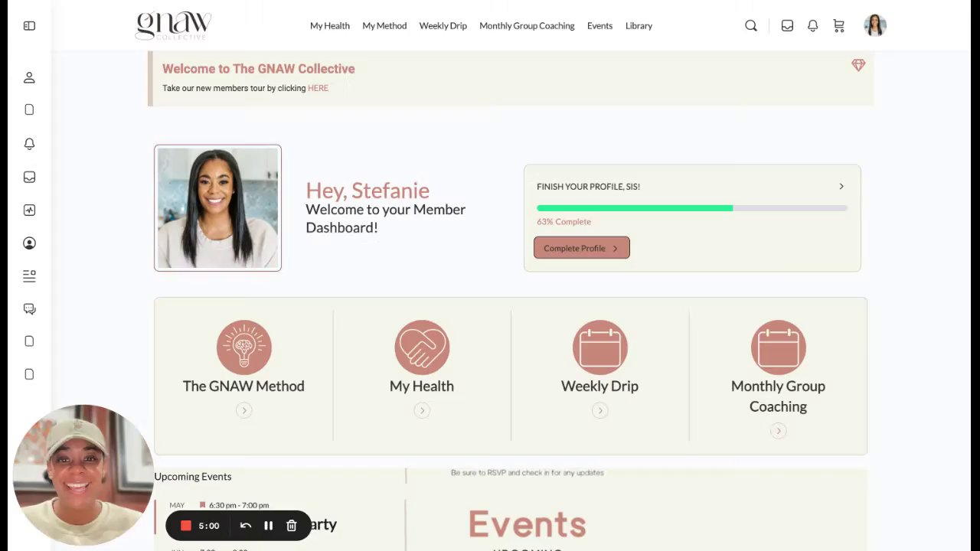Open Events in top navigation
The height and width of the screenshot is (551, 980).
pos(599,26)
